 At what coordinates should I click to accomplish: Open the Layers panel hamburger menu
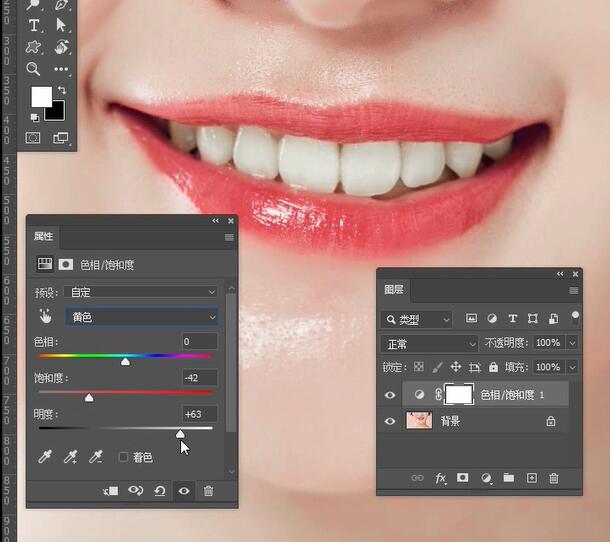[573, 290]
